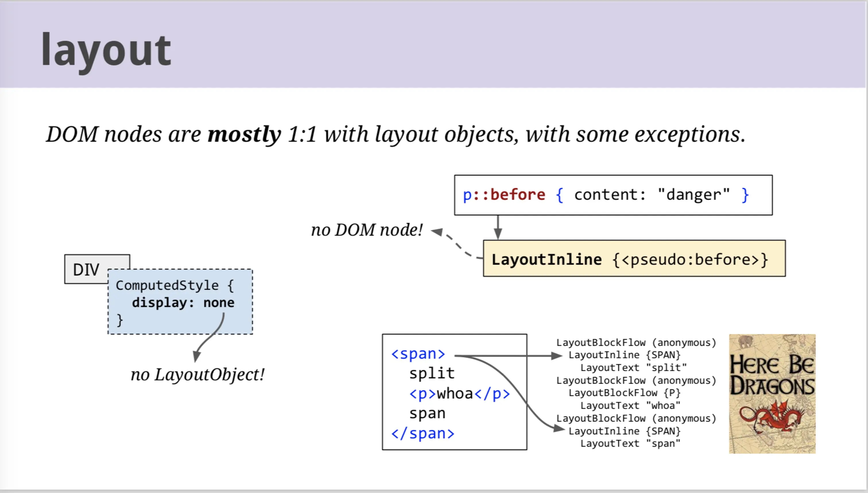Screen dimensions: 868x493
Task: Click the word "split" in the HTML snippet
Action: tap(432, 373)
